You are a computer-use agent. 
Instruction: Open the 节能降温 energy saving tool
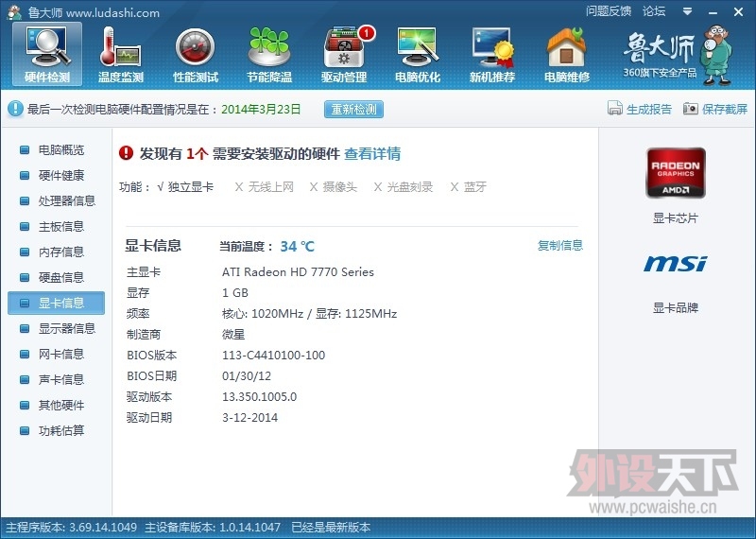[269, 55]
